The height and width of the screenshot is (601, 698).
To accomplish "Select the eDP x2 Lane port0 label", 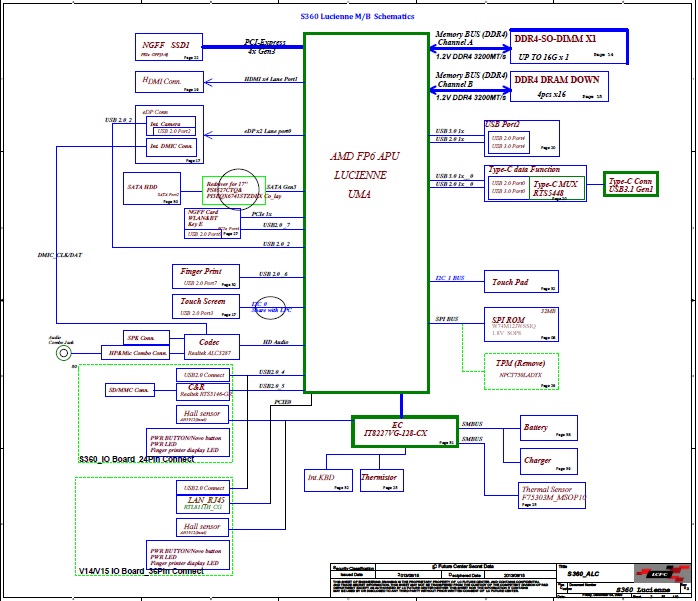I will [x=268, y=131].
